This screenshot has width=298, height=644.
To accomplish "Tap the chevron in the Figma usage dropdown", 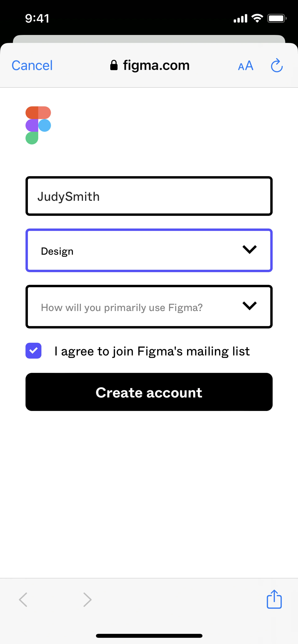I will [x=250, y=306].
